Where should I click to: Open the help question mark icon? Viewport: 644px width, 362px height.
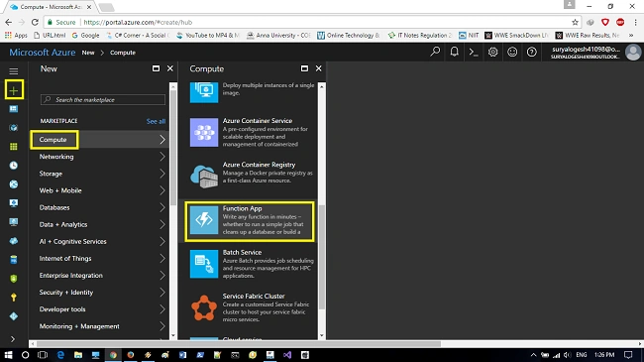531,52
